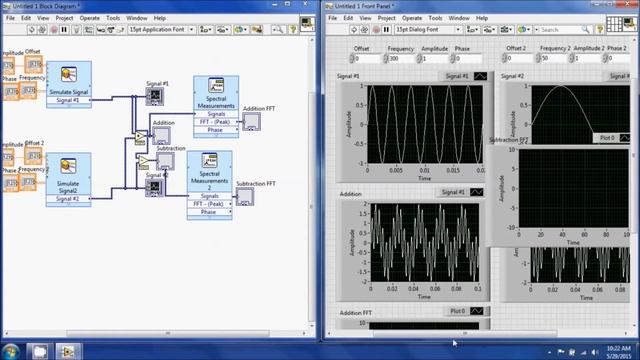Click Frequency 2 numeric field showing 50
The width and height of the screenshot is (640, 360).
554,58
